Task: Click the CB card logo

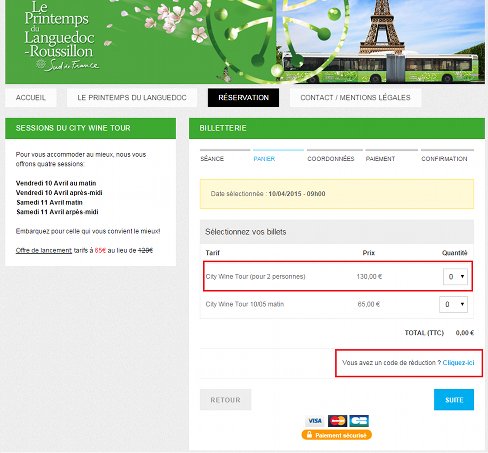Action: pyautogui.click(x=359, y=421)
